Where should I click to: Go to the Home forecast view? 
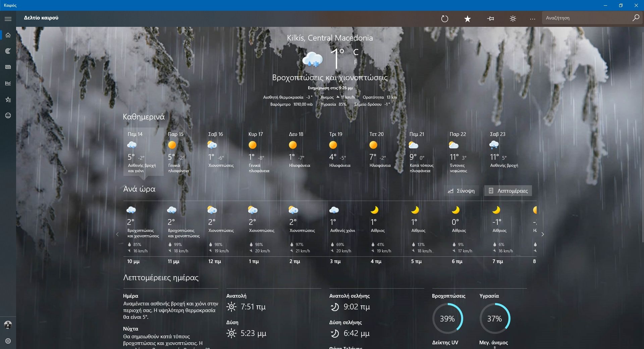click(8, 35)
